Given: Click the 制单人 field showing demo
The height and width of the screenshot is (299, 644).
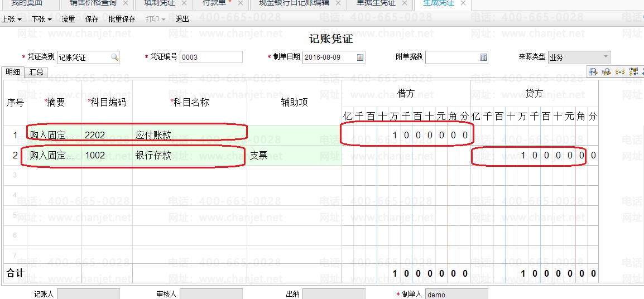Looking at the screenshot, I should coord(456,294).
